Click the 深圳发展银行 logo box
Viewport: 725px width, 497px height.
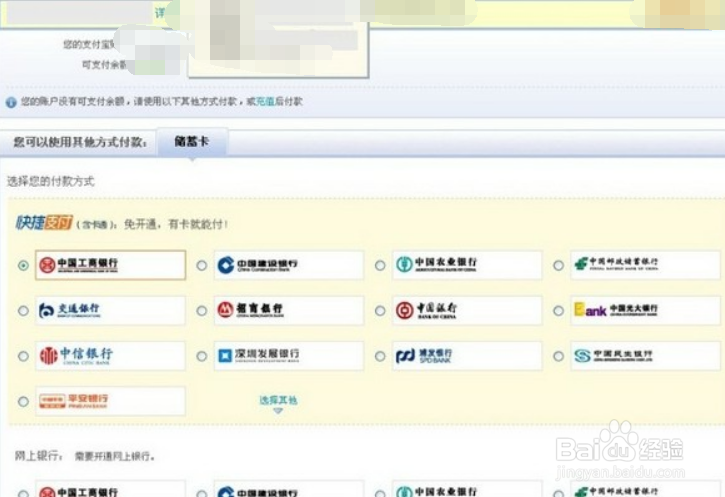coord(289,356)
